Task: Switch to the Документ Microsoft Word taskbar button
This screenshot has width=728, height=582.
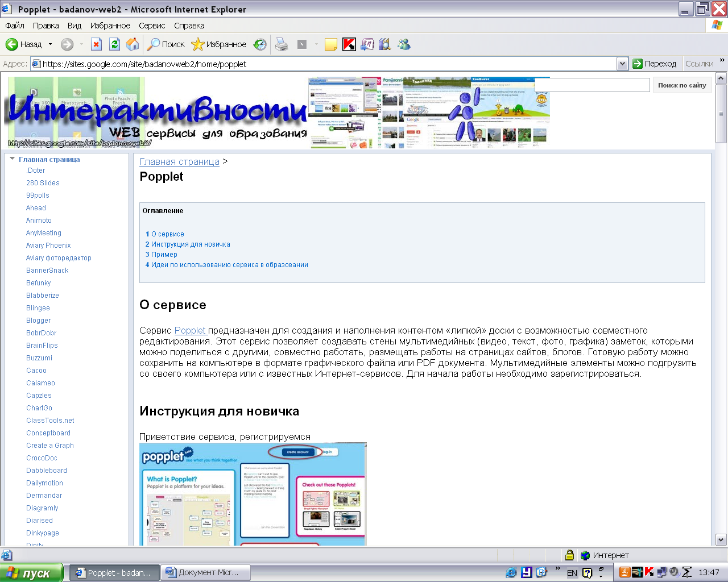Action: click(206, 572)
